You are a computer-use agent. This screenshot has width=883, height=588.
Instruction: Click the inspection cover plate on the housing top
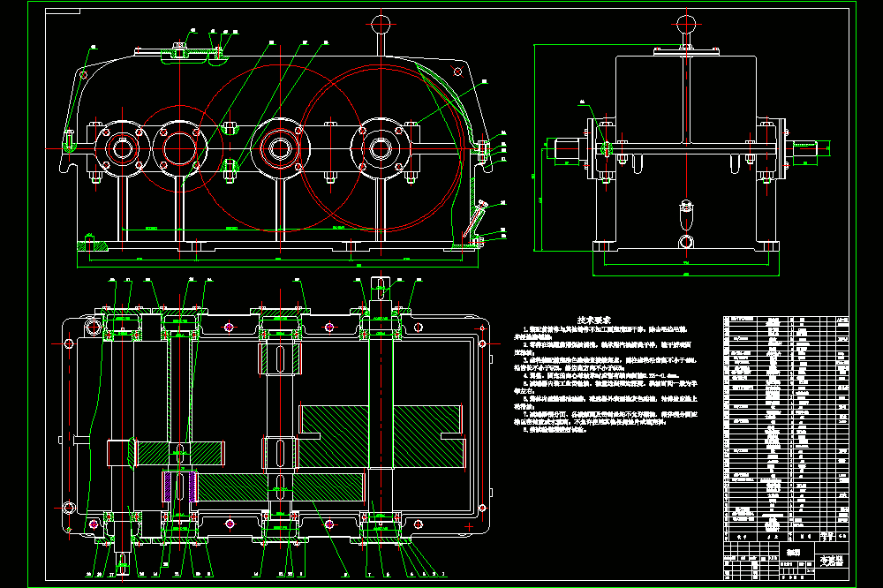click(x=179, y=52)
